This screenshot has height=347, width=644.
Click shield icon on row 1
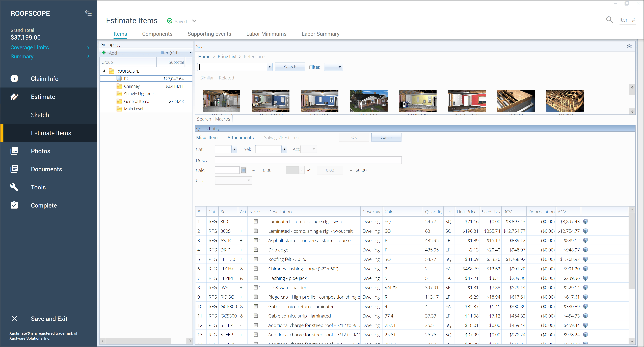(585, 222)
